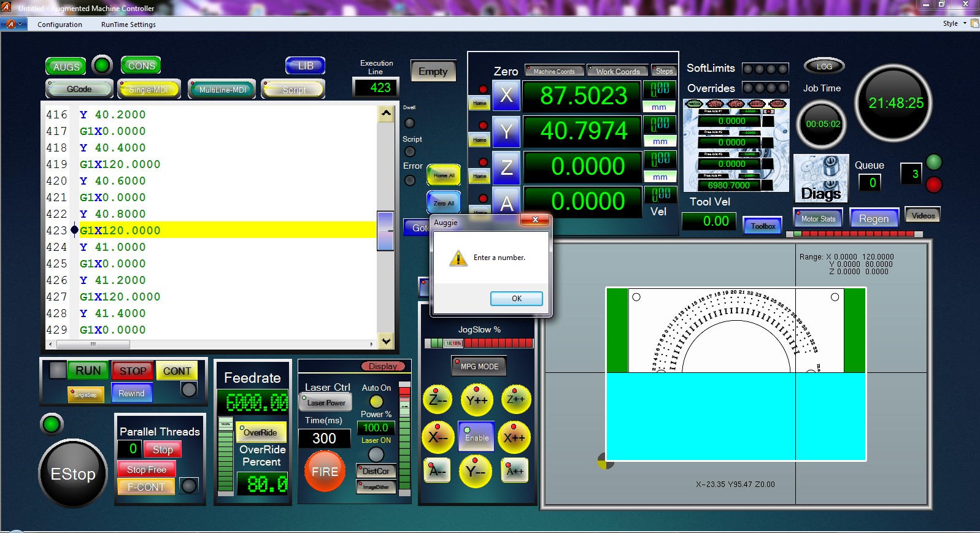Image resolution: width=980 pixels, height=533 pixels.
Task: Jog the Y axis with Y++
Action: (476, 400)
